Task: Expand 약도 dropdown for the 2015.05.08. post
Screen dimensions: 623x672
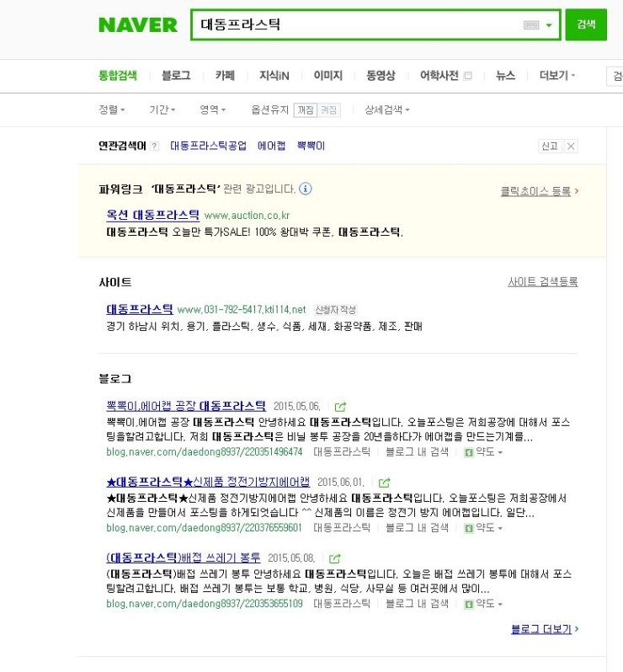Action: [x=488, y=604]
